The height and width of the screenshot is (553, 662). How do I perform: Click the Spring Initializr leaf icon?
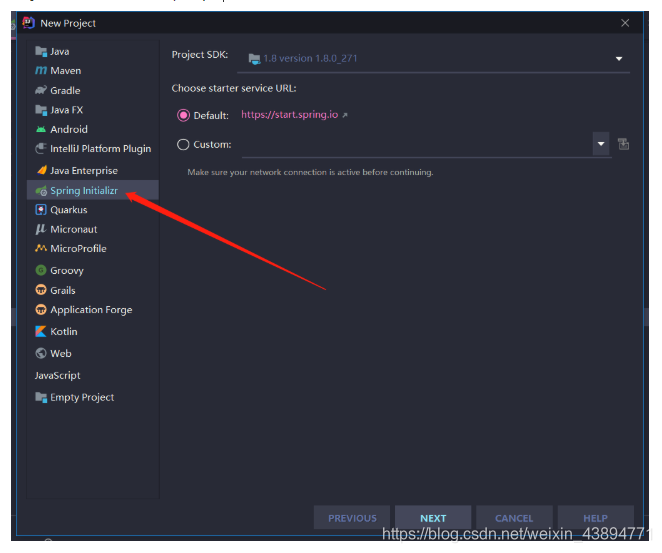41,191
